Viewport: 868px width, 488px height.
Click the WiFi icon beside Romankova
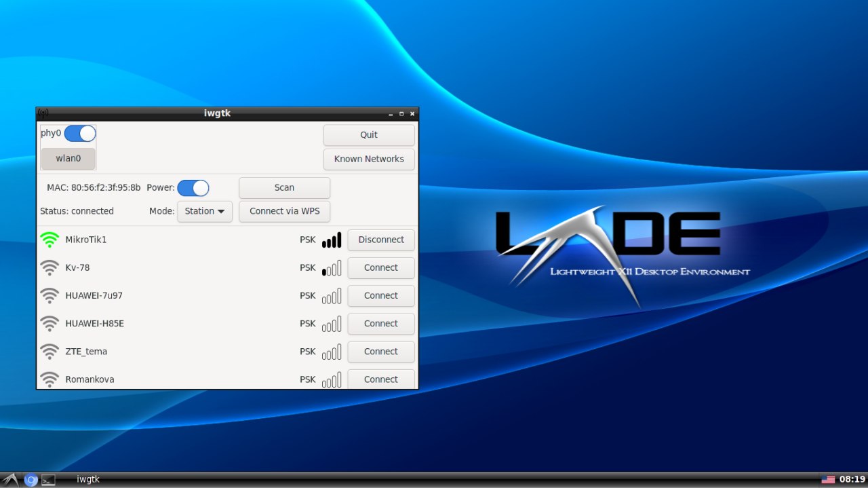pos(50,379)
